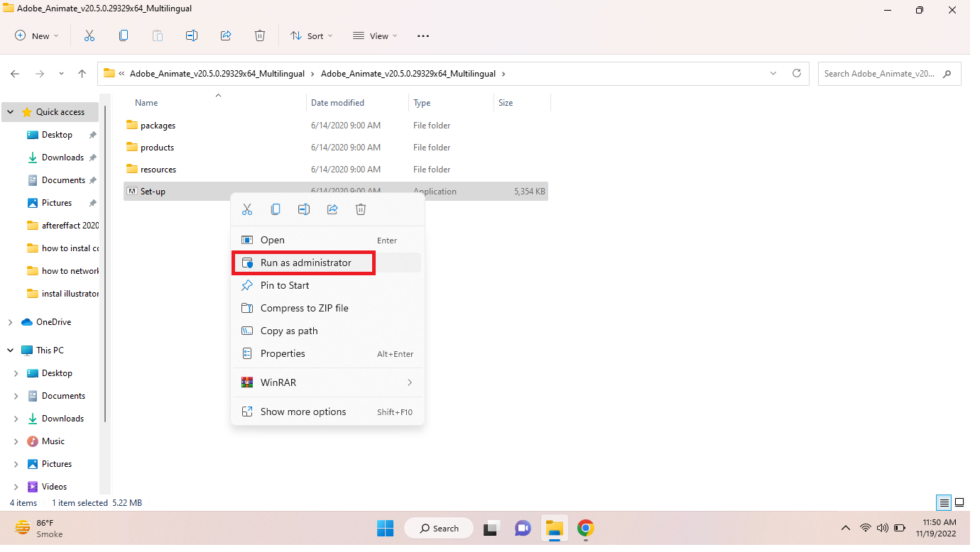Go forward with the Forward arrow
Viewport: 980px width, 552px height.
[x=40, y=73]
